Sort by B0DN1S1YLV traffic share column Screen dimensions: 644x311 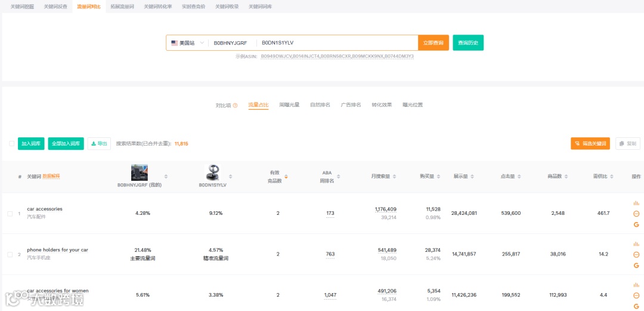click(x=230, y=177)
